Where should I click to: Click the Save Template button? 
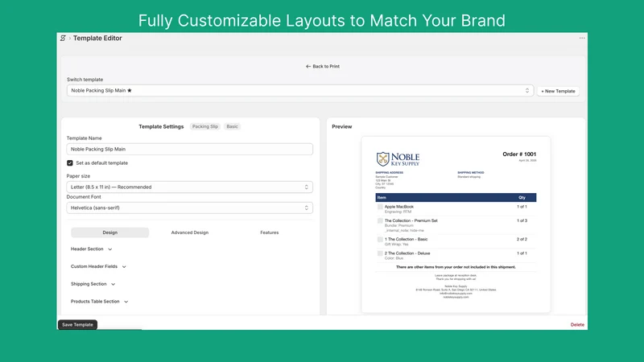[77, 325]
